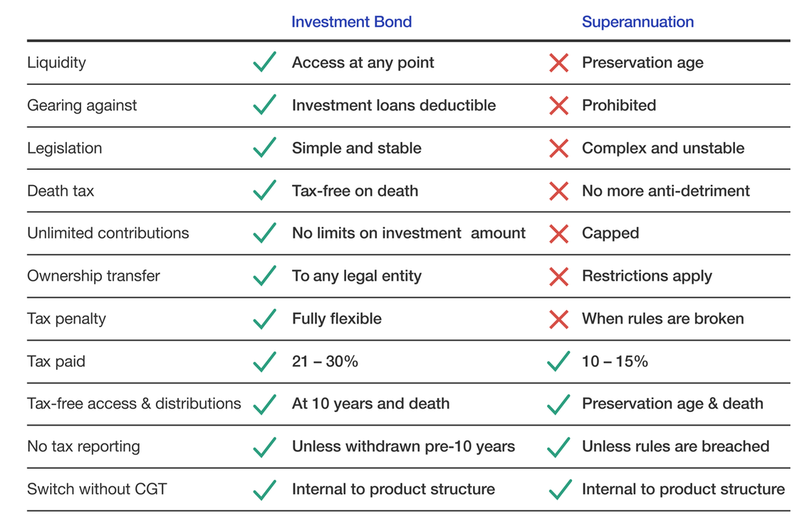This screenshot has height=524, width=812.
Task: Open the Investment Bond column heading
Action: (x=351, y=22)
